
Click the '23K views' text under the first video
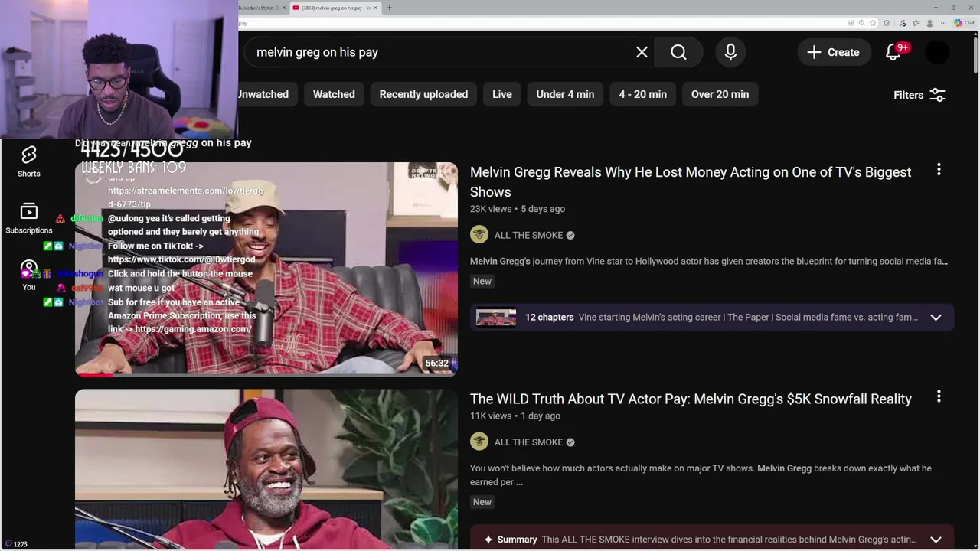coord(490,209)
